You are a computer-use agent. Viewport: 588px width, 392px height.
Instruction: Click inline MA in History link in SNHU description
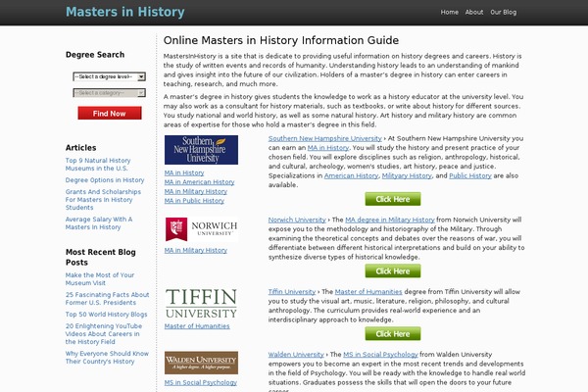click(328, 148)
